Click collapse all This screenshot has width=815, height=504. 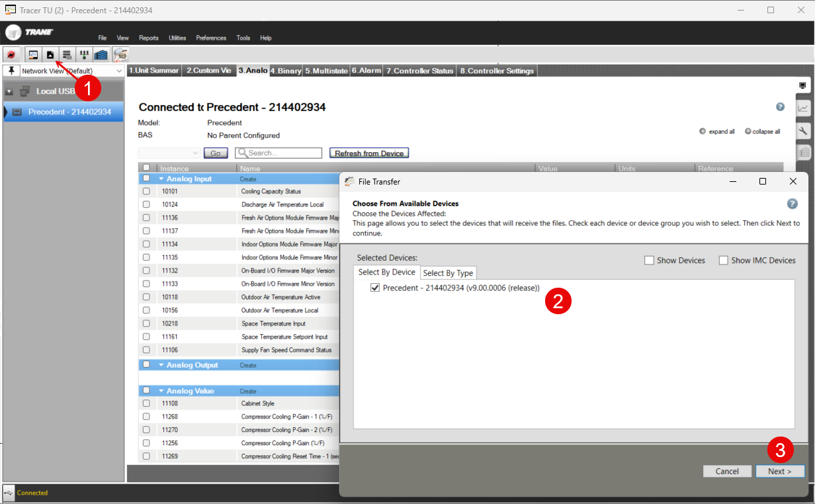762,132
